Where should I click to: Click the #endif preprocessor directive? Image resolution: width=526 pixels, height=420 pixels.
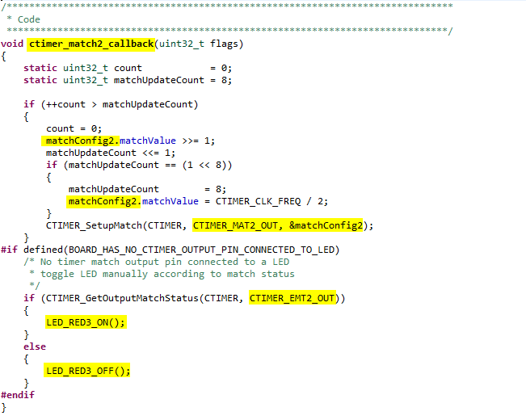[18, 395]
